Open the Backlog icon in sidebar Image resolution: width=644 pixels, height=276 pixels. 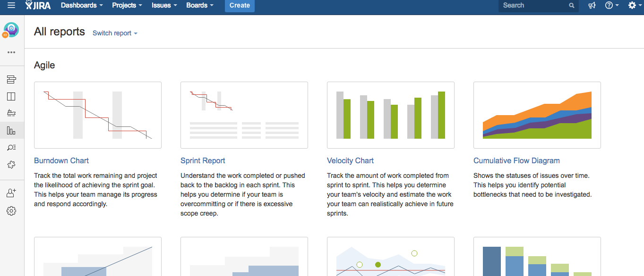(11, 79)
